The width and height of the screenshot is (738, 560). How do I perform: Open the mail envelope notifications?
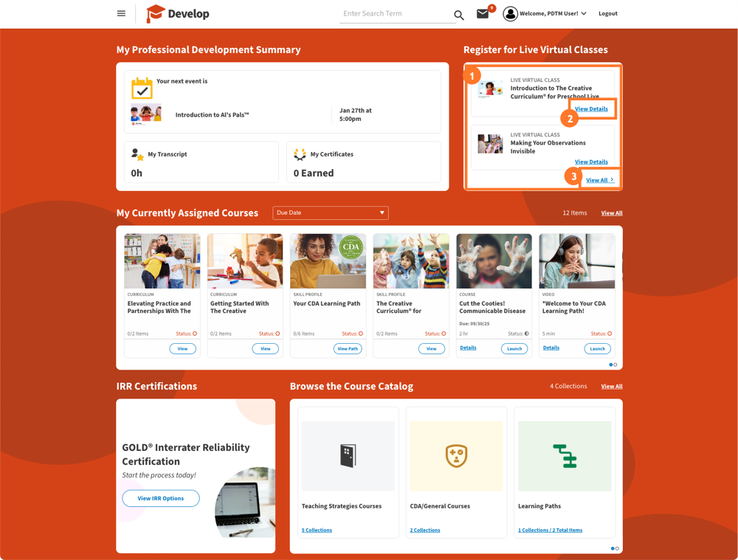coord(483,13)
